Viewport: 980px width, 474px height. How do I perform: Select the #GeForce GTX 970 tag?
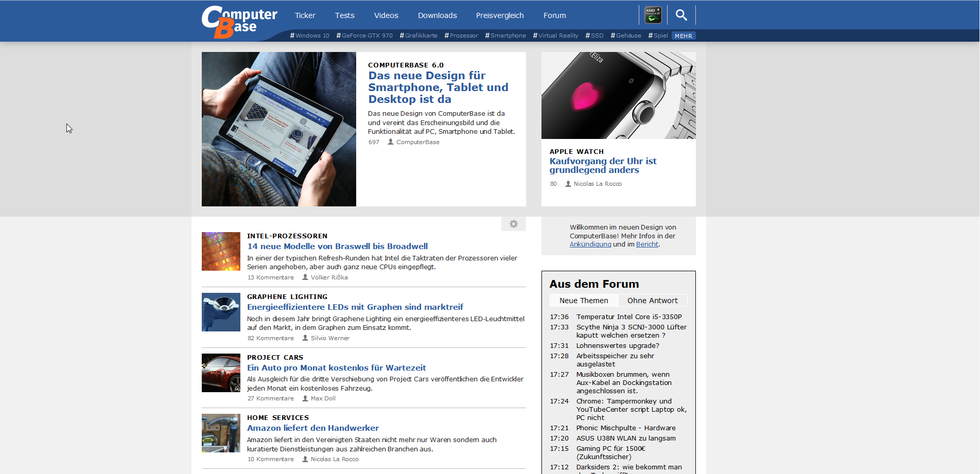pos(364,36)
